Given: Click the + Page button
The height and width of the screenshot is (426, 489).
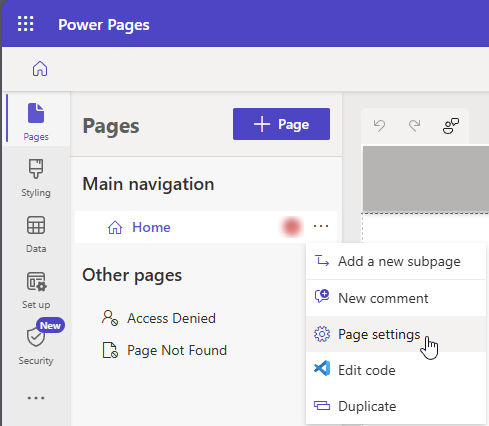Looking at the screenshot, I should pyautogui.click(x=281, y=124).
